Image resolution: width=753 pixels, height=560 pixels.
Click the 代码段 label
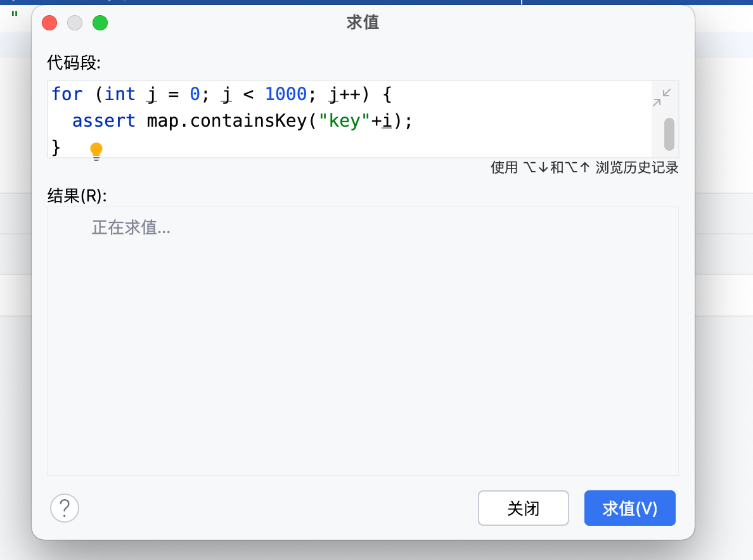(x=74, y=63)
